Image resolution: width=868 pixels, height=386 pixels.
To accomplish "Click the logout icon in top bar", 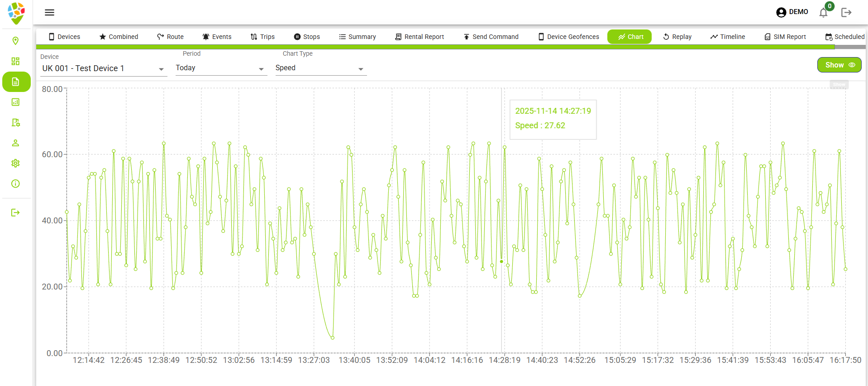I will [846, 13].
